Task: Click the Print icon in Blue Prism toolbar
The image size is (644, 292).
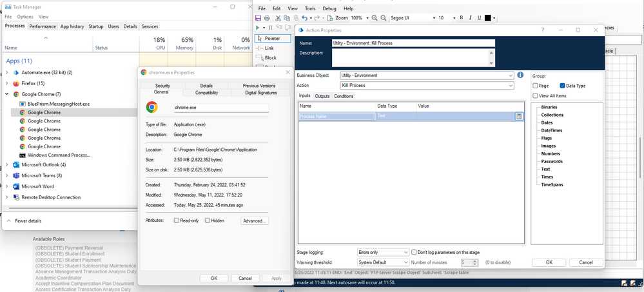Action: (x=267, y=18)
